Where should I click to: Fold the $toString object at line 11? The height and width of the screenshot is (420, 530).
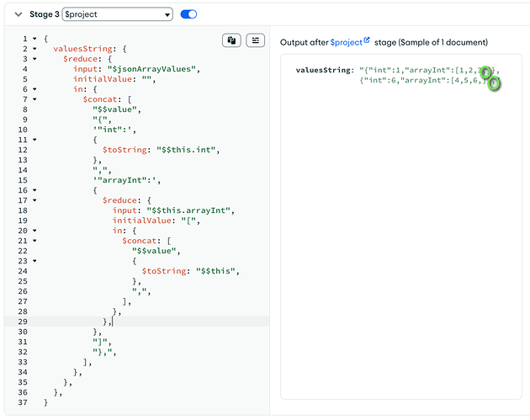pyautogui.click(x=34, y=140)
